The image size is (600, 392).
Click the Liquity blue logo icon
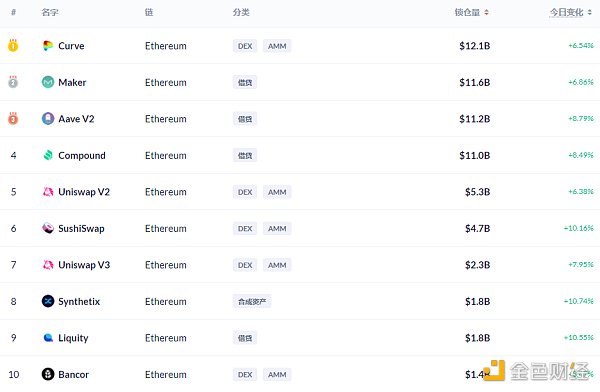coord(48,338)
